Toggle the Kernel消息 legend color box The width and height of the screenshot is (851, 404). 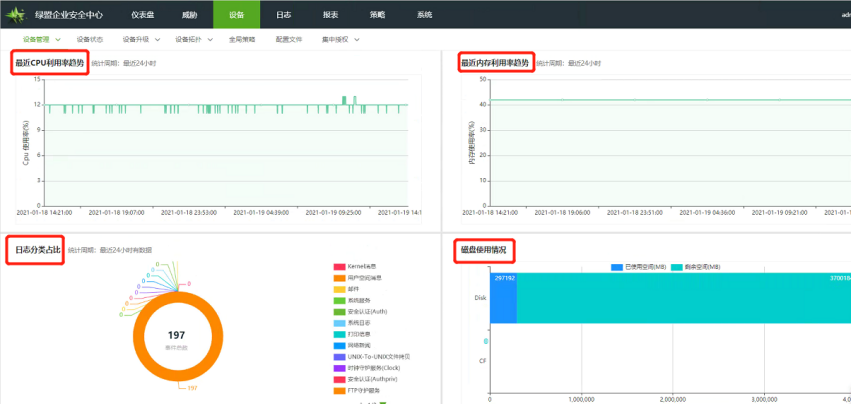pyautogui.click(x=338, y=266)
